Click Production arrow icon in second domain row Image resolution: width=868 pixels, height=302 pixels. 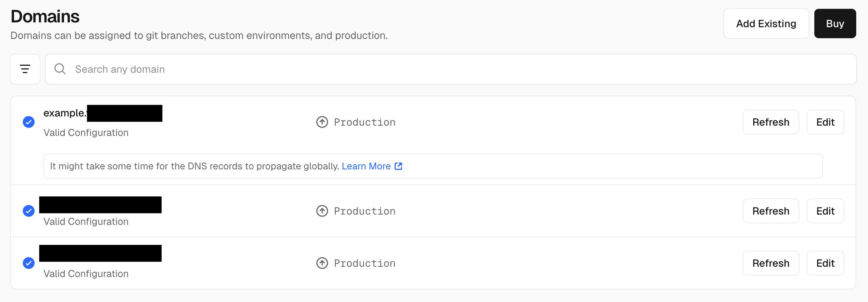pos(322,211)
